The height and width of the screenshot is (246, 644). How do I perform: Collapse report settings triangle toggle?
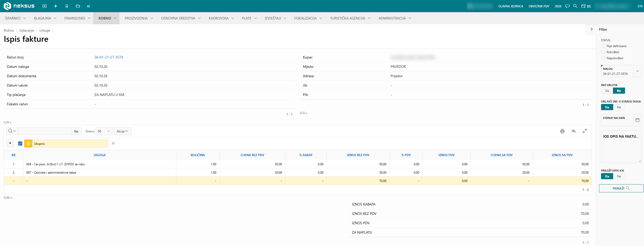10,143
